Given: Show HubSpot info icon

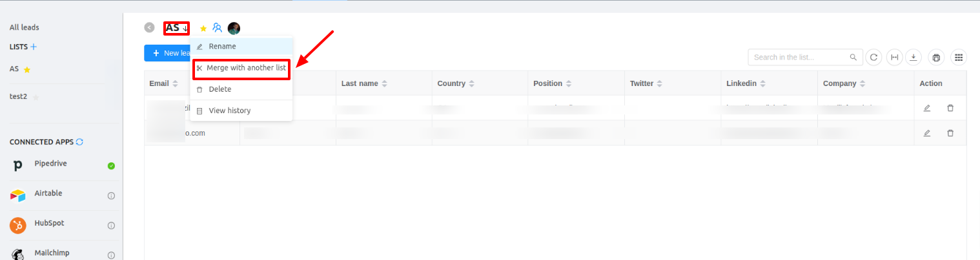Looking at the screenshot, I should click(111, 226).
